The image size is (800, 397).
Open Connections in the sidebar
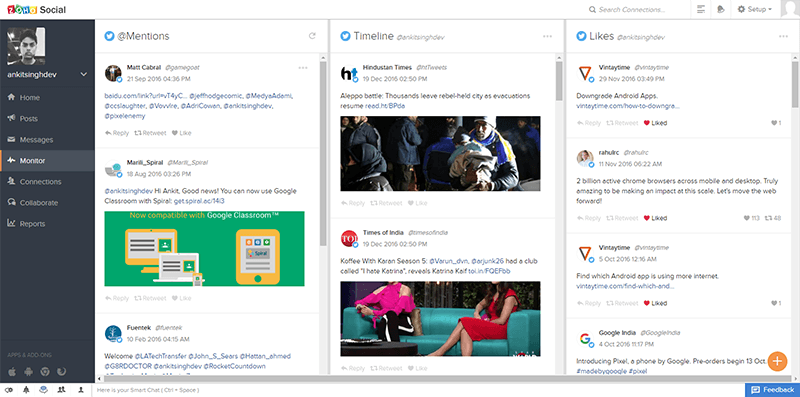pos(47,182)
